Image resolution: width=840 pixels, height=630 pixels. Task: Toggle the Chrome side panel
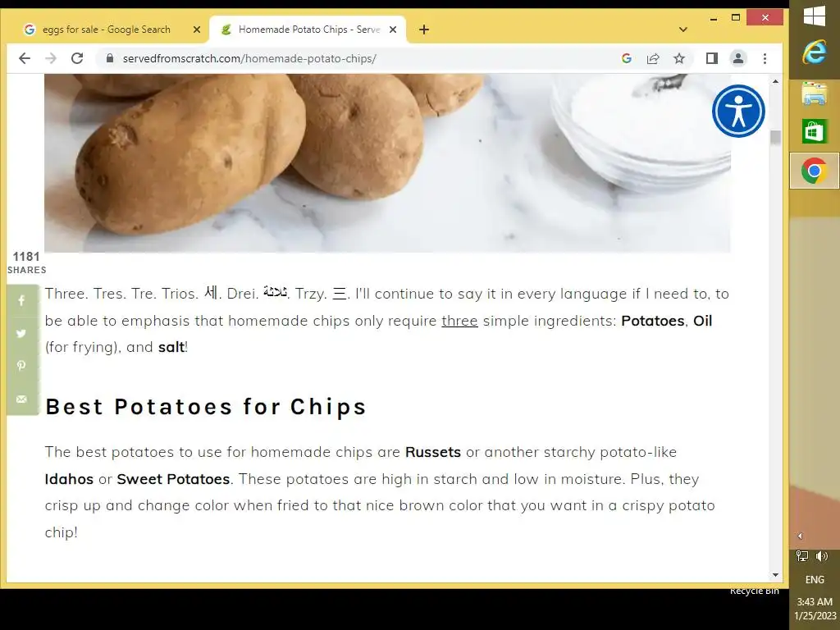click(x=711, y=58)
